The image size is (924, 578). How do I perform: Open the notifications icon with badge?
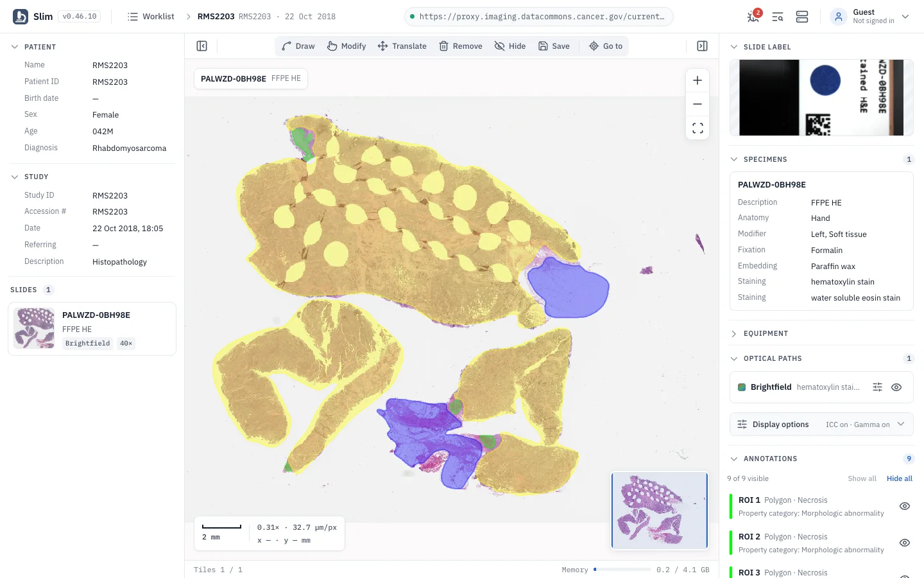coord(754,16)
